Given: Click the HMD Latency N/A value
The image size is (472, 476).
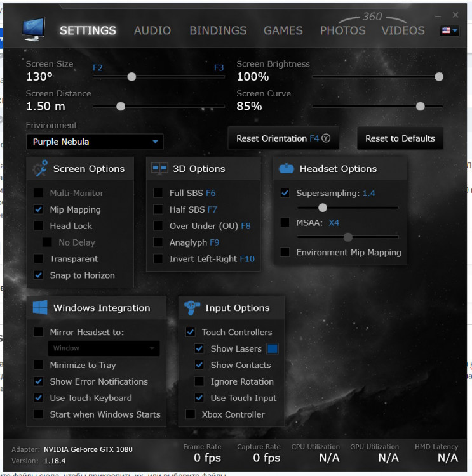Looking at the screenshot, I should click(x=447, y=458).
